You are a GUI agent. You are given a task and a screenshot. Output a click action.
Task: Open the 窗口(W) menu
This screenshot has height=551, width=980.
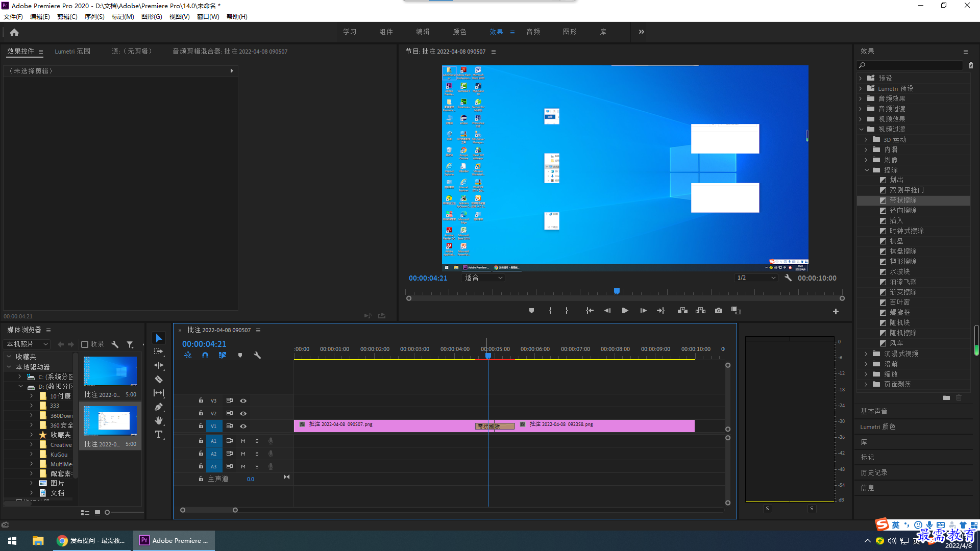point(208,17)
